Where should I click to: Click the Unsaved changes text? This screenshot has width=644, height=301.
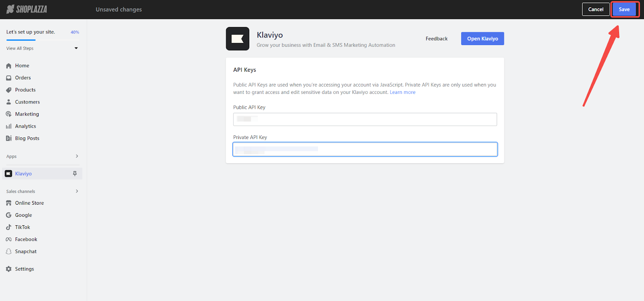click(119, 9)
